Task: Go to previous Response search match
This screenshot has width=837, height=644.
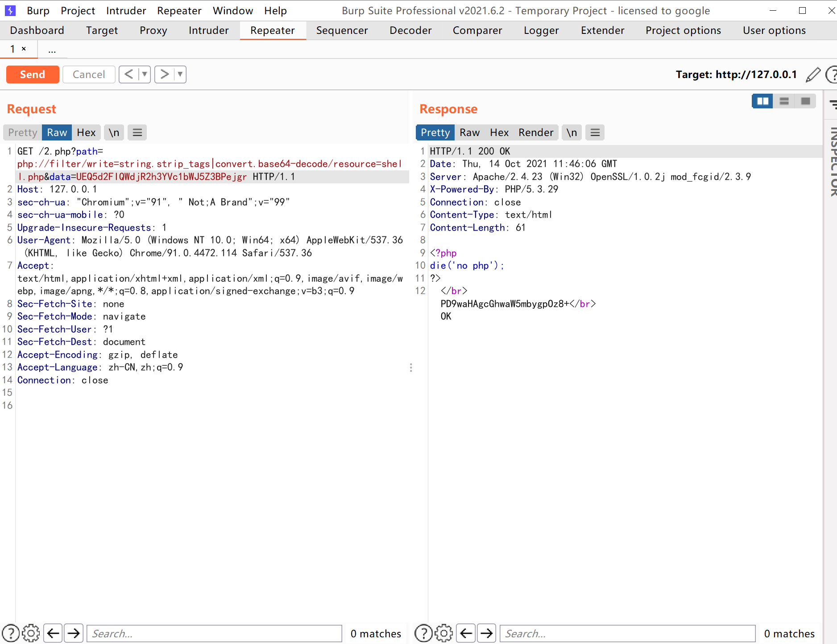Action: click(x=466, y=633)
